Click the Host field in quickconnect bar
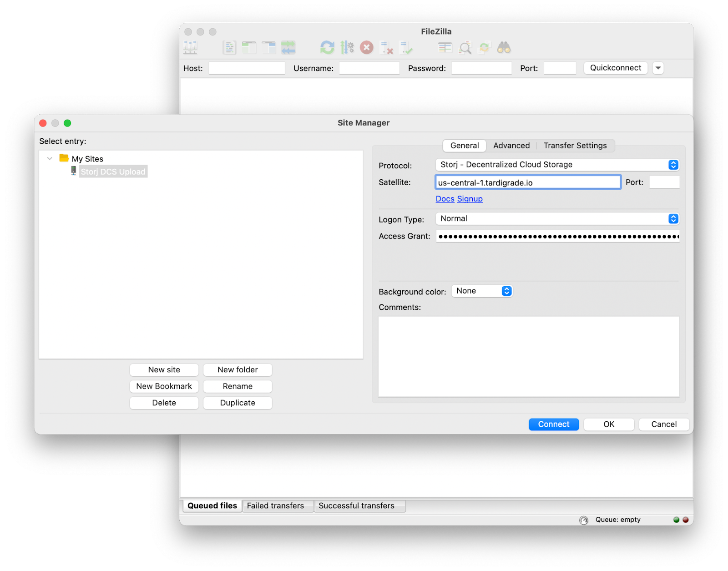This screenshot has width=728, height=571. coord(247,68)
